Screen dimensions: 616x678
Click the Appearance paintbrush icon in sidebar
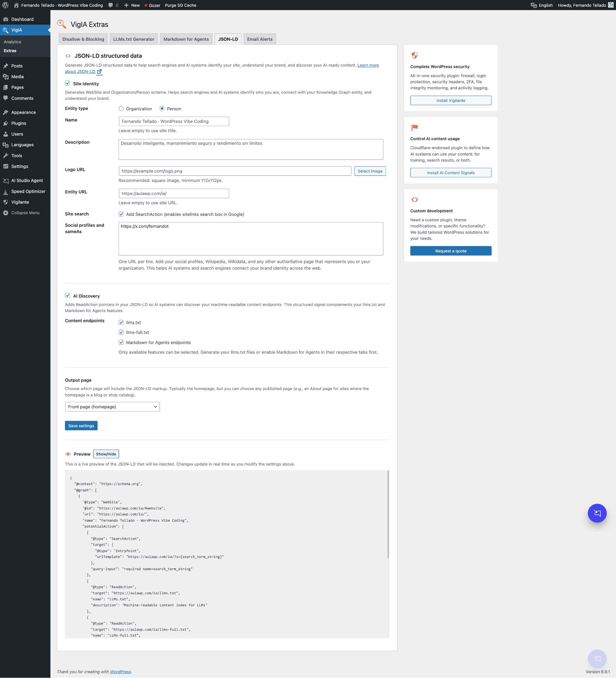coord(6,112)
